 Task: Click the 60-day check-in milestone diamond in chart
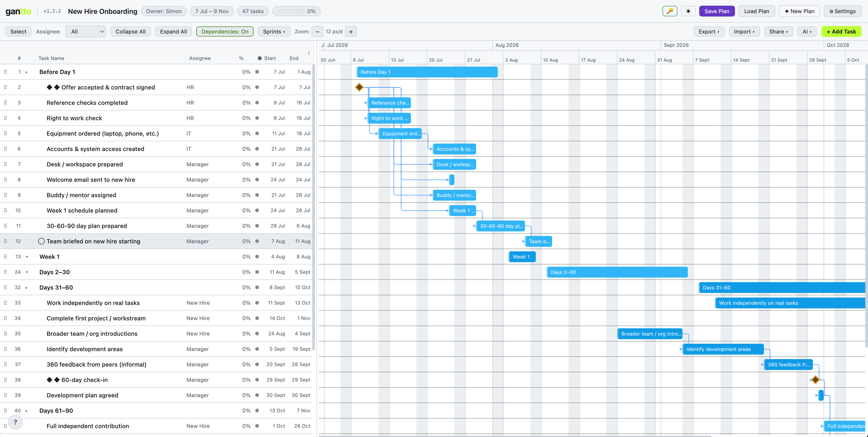[815, 380]
